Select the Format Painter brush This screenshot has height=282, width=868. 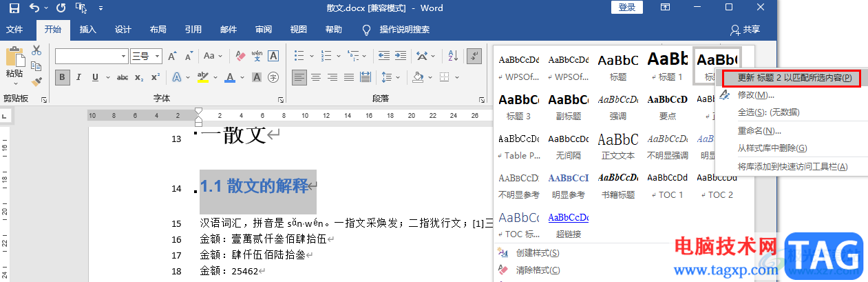(36, 82)
